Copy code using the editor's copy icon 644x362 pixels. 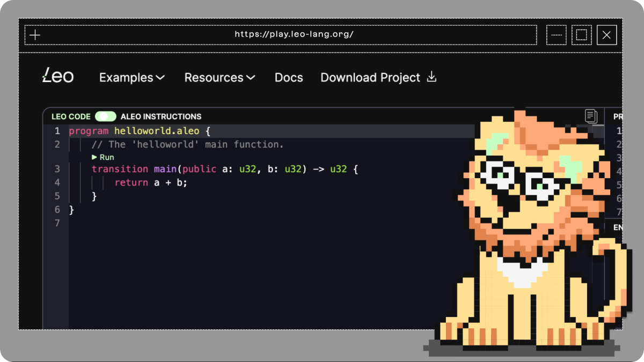(591, 116)
